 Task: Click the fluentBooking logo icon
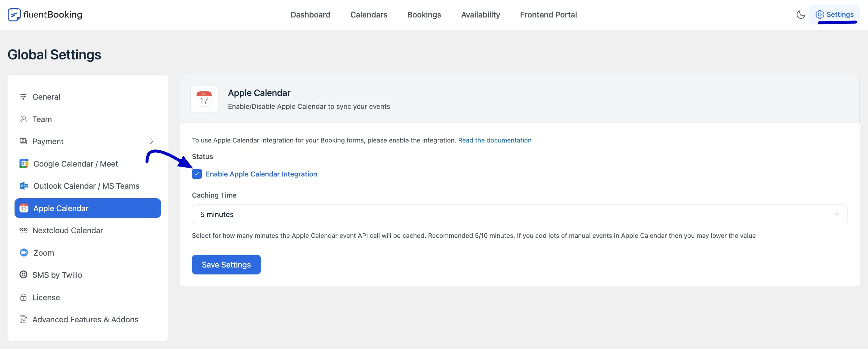(x=14, y=15)
